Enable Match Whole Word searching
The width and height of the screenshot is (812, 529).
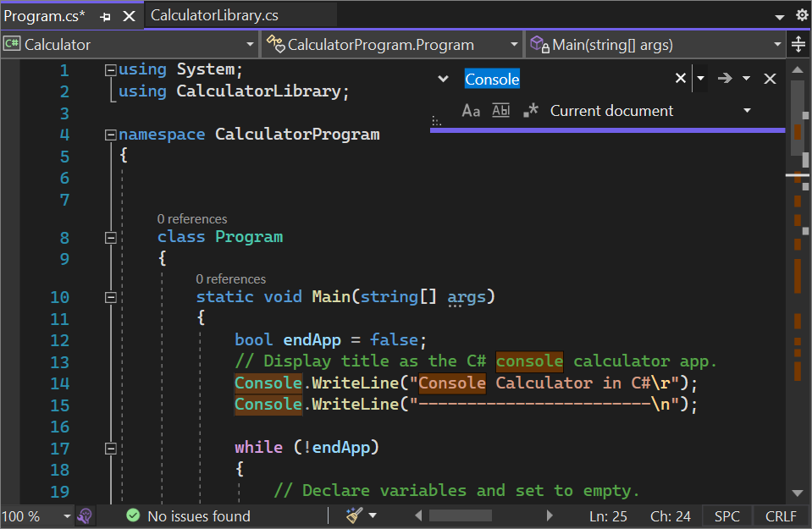tap(500, 110)
